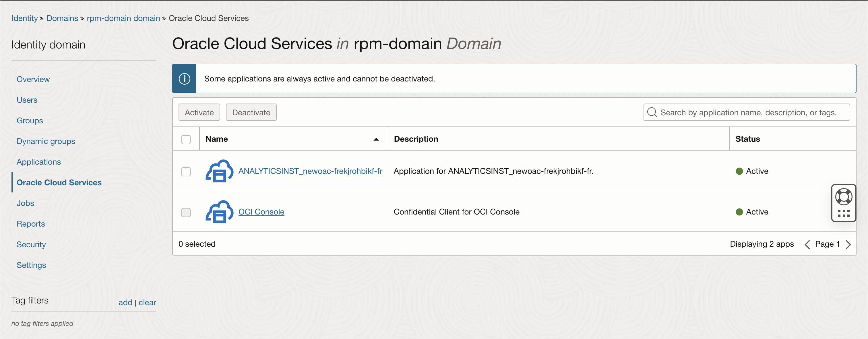Navigate to Domains via the breadcrumb

pos(62,18)
